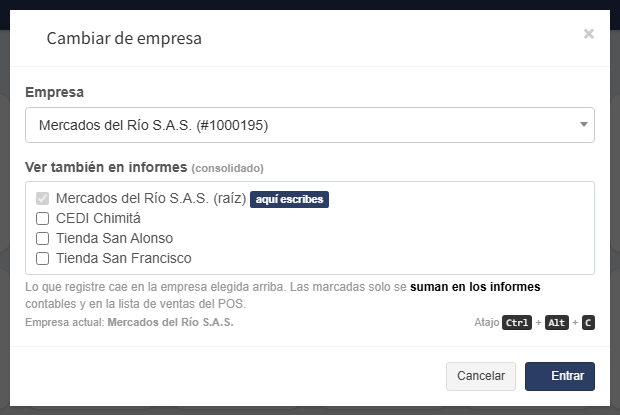Click the Tienda San Francisco label
Screen dimensions: 620x415
pos(123,258)
